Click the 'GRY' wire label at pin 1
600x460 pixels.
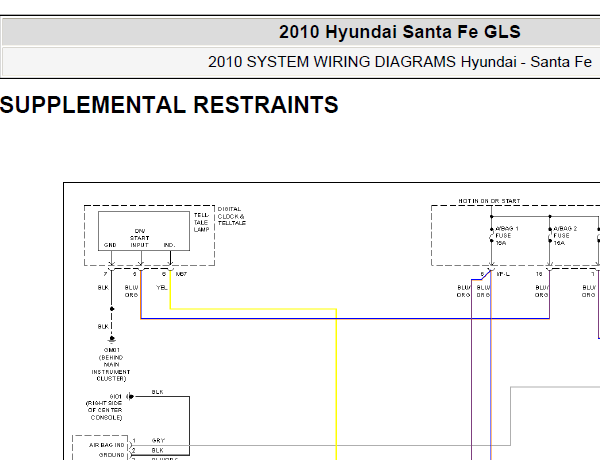(158, 440)
